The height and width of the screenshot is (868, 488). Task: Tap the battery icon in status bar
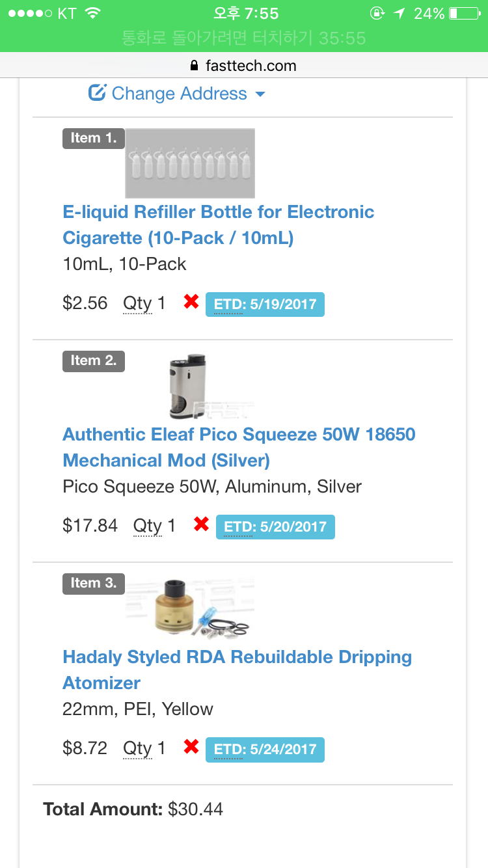pos(462,14)
